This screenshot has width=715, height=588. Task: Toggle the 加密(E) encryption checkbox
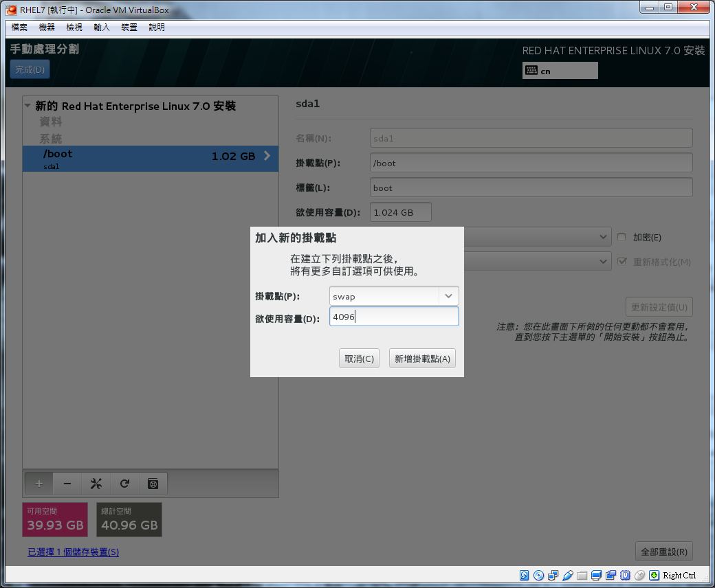tap(621, 237)
